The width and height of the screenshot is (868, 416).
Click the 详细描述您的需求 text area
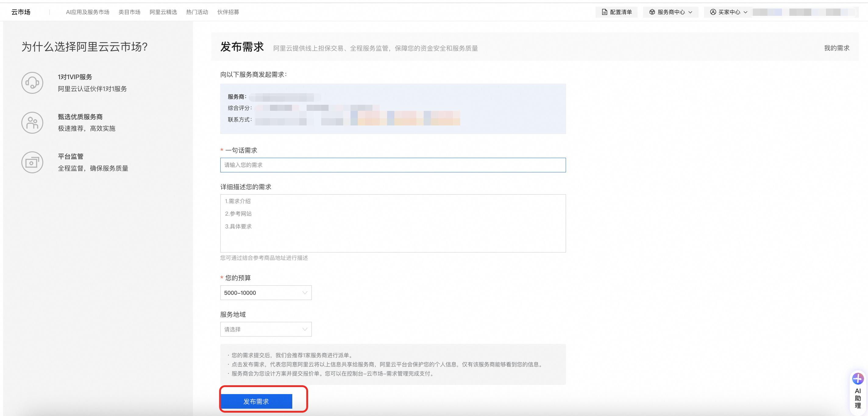click(393, 223)
